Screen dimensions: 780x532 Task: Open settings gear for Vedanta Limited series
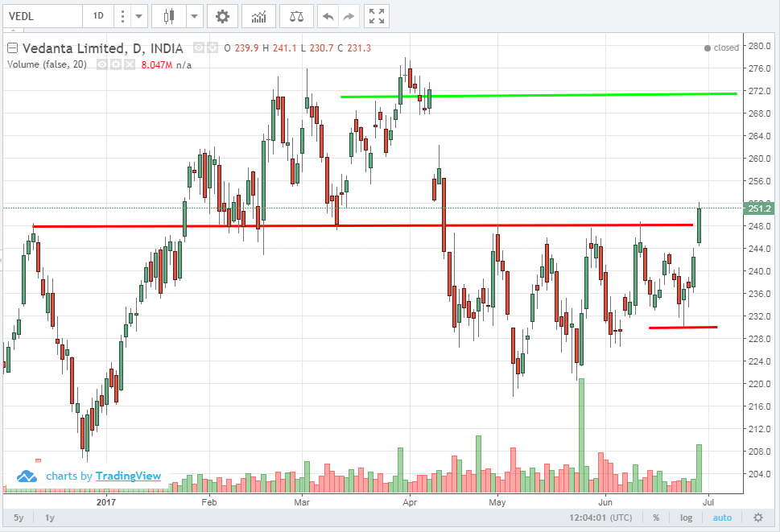click(213, 47)
